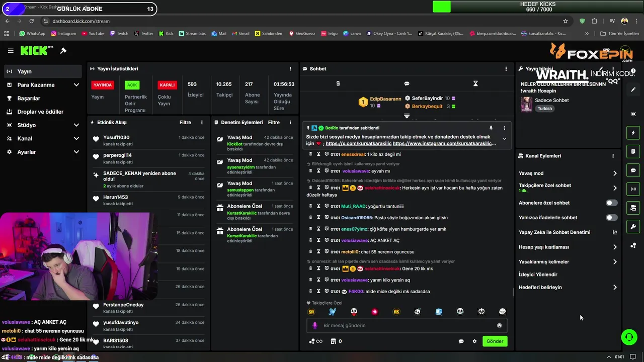Click the trash icon in the chat toolbar
Viewport: 644px width, 362px height.
coord(338,83)
